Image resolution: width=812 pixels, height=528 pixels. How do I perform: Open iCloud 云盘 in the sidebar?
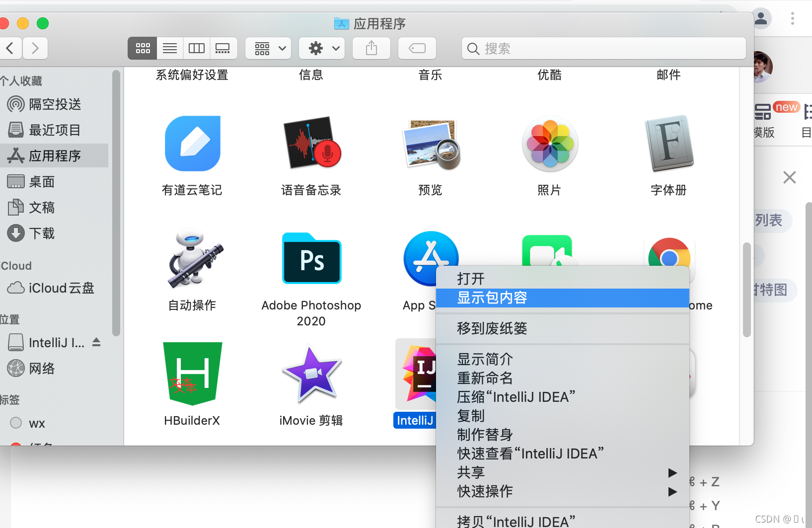pyautogui.click(x=54, y=288)
